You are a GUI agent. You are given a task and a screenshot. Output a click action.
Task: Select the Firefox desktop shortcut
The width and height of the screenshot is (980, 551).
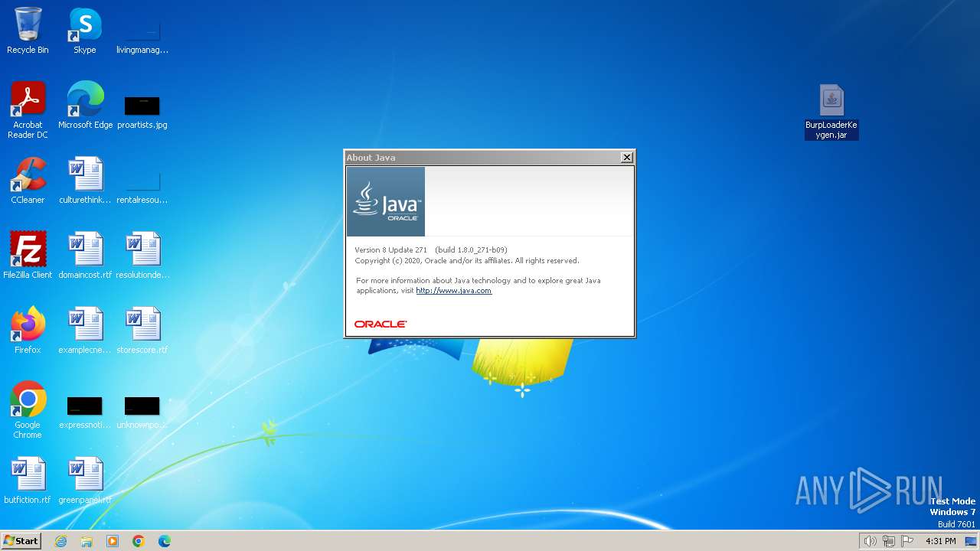tap(28, 331)
